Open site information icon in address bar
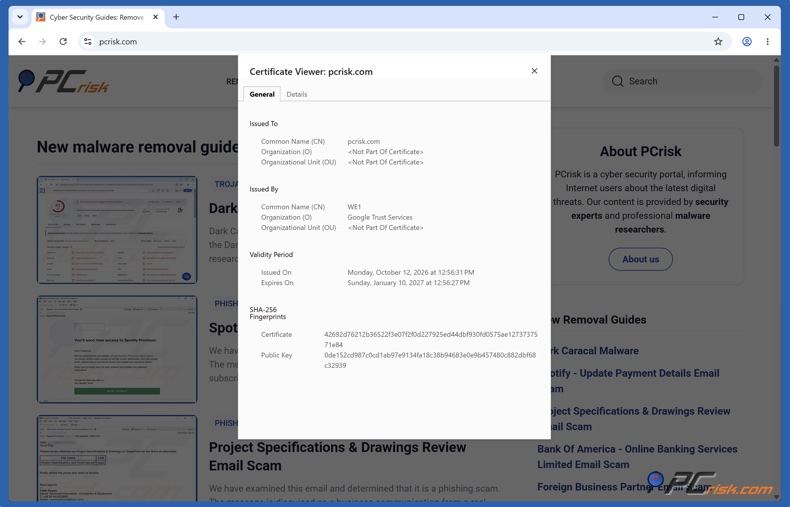Image resolution: width=790 pixels, height=507 pixels. pyautogui.click(x=88, y=42)
